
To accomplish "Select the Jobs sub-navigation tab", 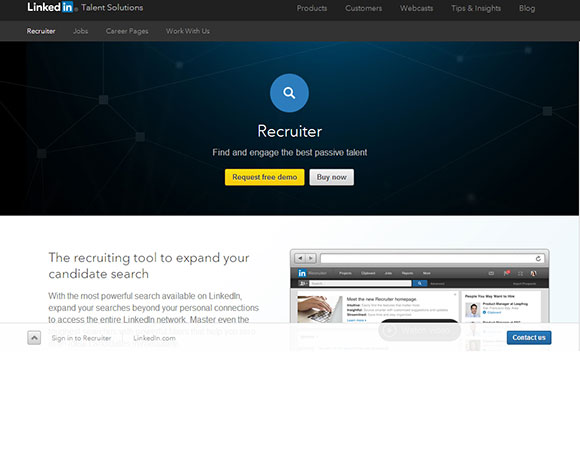I will pos(81,31).
